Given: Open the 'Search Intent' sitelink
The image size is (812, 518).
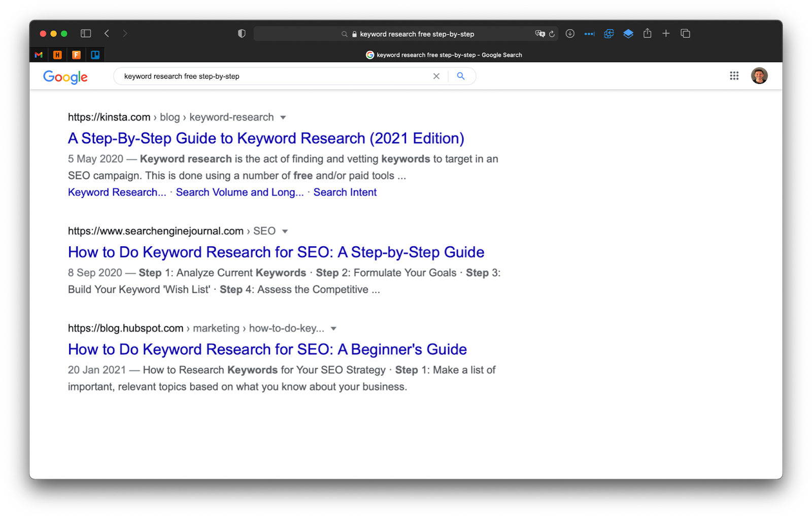Looking at the screenshot, I should click(x=345, y=192).
